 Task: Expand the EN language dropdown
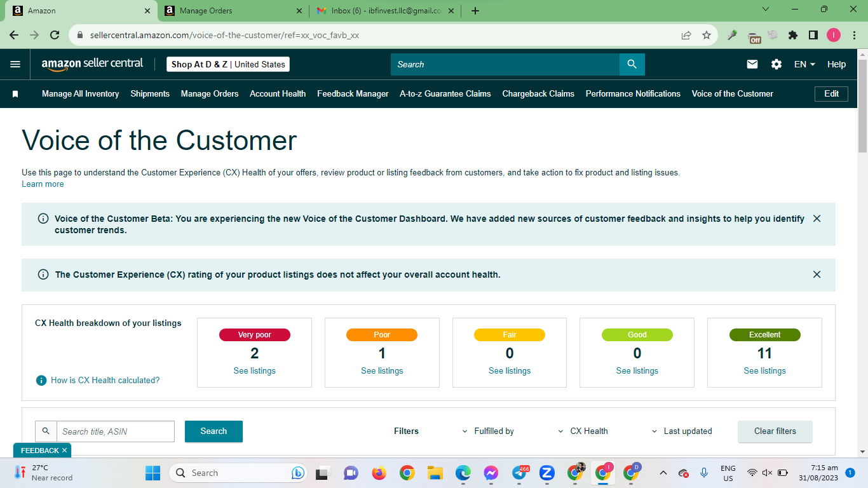pyautogui.click(x=805, y=64)
